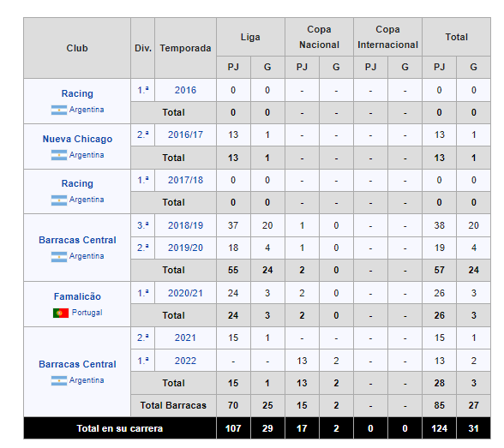Click the Total en su carrera row label
This screenshot has width=504, height=448.
click(x=120, y=428)
